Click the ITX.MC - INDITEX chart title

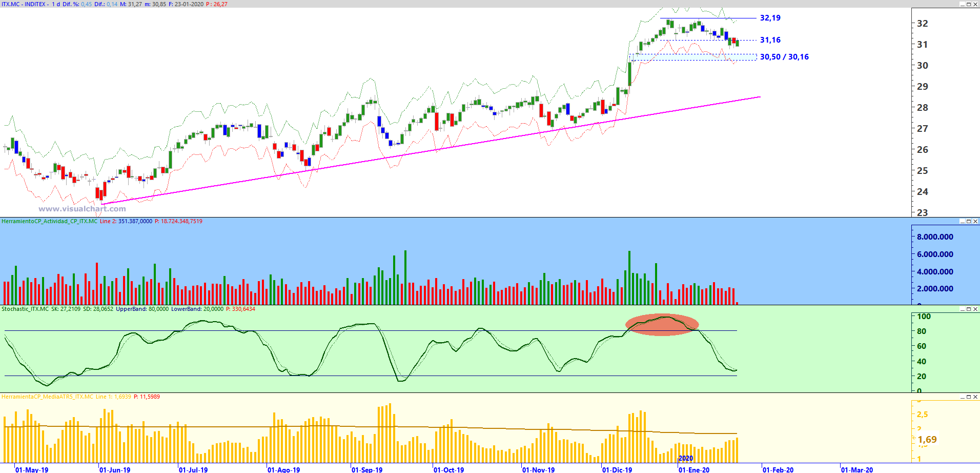tap(24, 4)
